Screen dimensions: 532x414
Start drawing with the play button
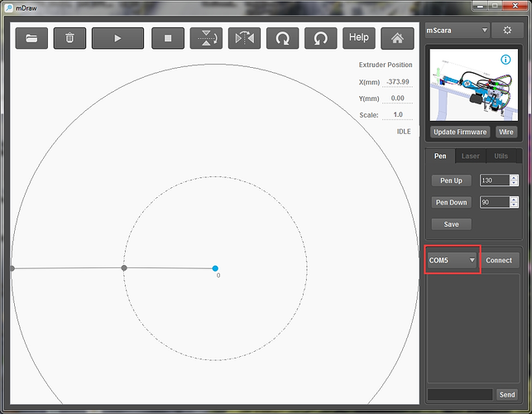[117, 38]
